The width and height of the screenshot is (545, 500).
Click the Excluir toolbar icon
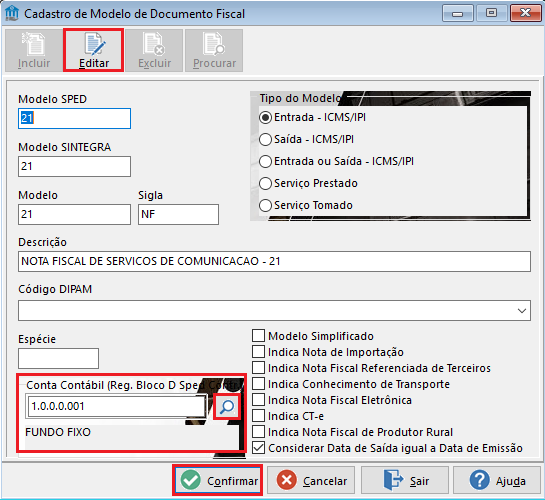[154, 51]
